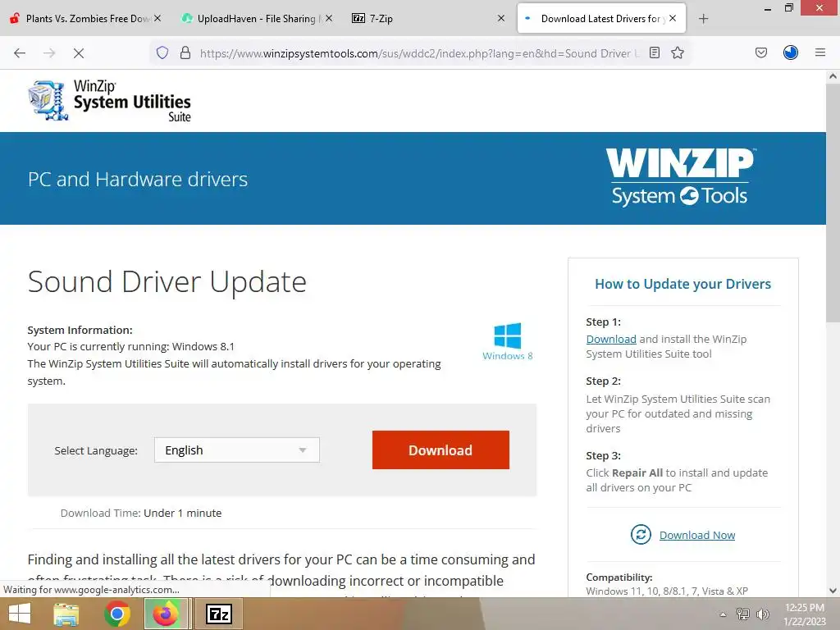Open the tracking protection shield icon

(162, 52)
